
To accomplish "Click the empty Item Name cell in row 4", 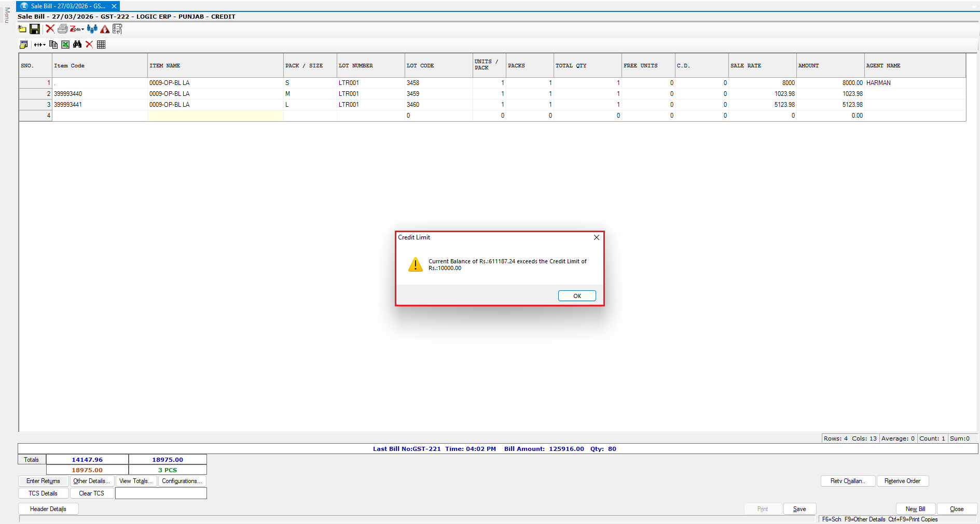I will pyautogui.click(x=215, y=116).
